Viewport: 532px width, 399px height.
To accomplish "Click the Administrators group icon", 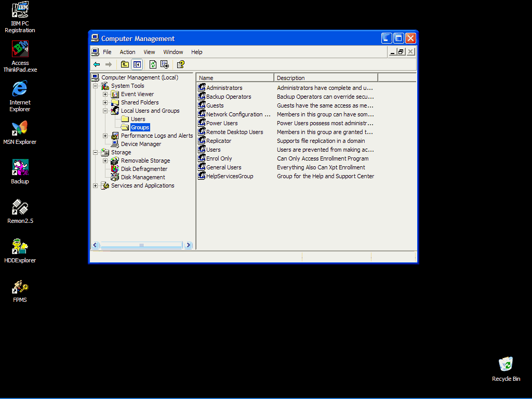I will [x=202, y=87].
